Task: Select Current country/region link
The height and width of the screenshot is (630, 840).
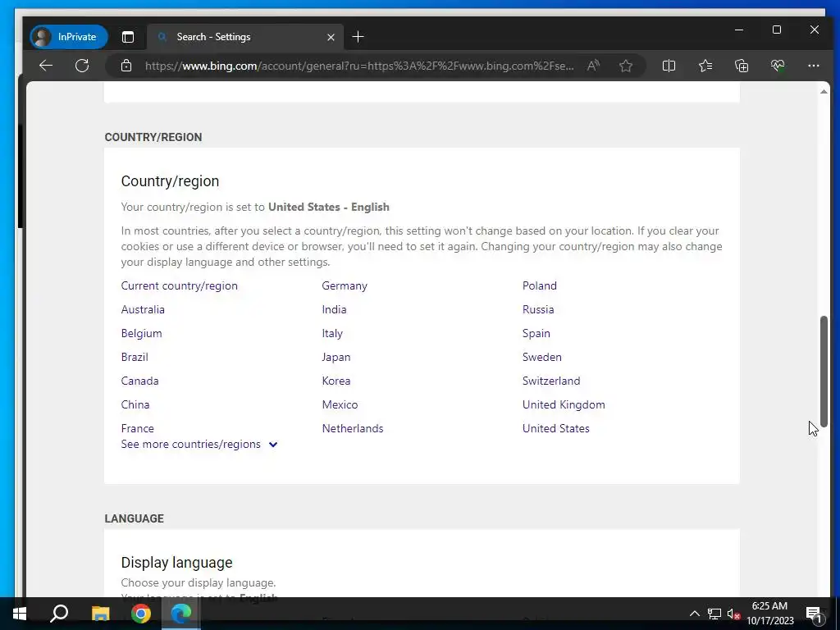Action: pos(179,285)
